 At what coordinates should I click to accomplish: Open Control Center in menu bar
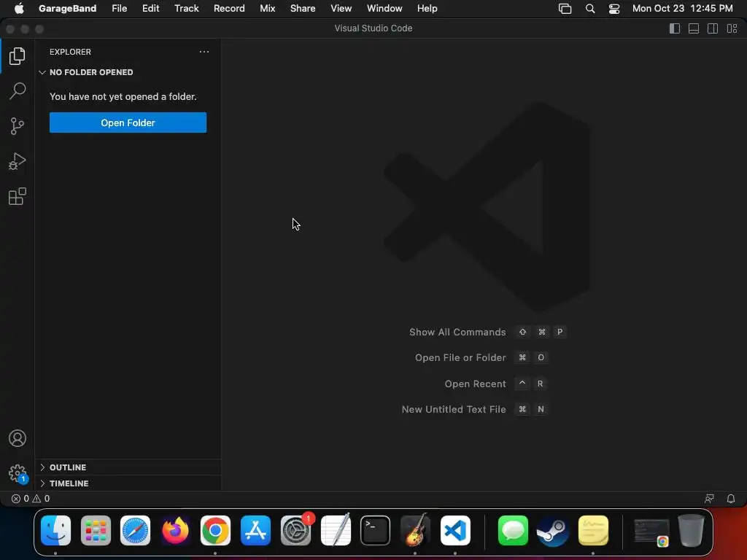point(614,9)
